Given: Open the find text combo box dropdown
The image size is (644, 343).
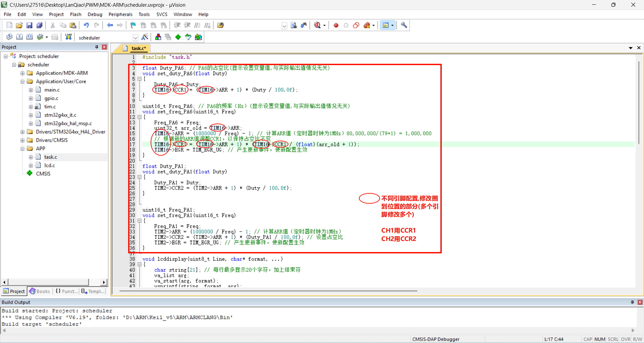Looking at the screenshot, I should coord(284,26).
